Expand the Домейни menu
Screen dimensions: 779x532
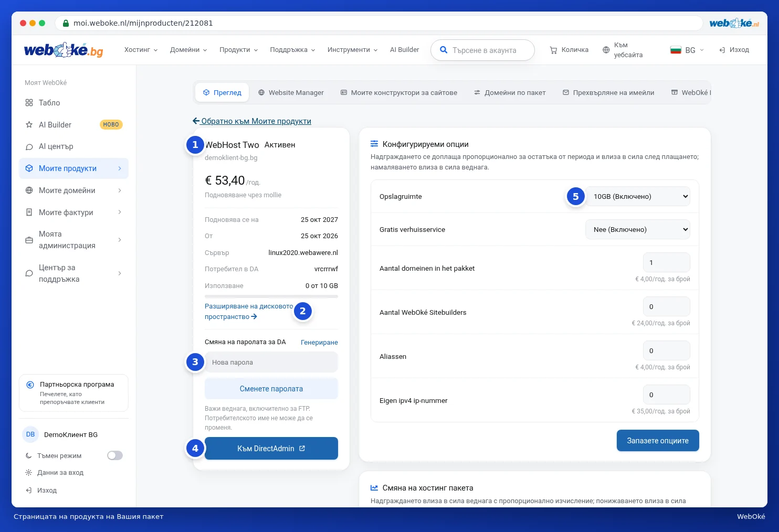click(x=188, y=50)
